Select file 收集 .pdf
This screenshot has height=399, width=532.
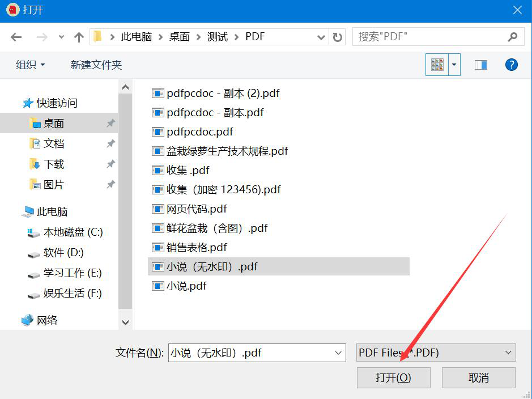(181, 170)
